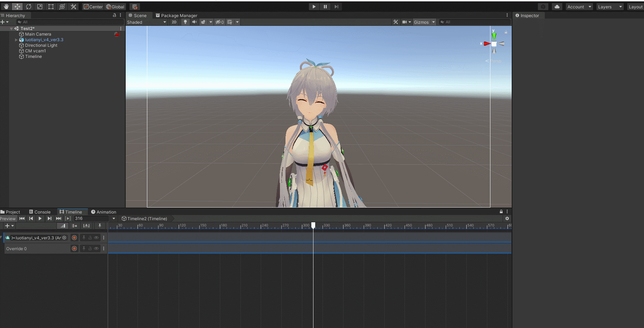Select the Move tool
This screenshot has width=644, height=328.
click(x=17, y=7)
